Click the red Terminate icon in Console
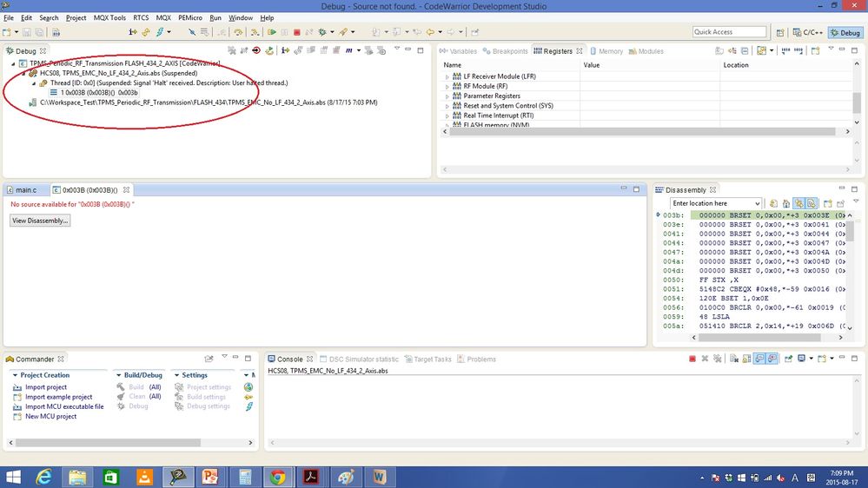The image size is (868, 488). (x=692, y=359)
